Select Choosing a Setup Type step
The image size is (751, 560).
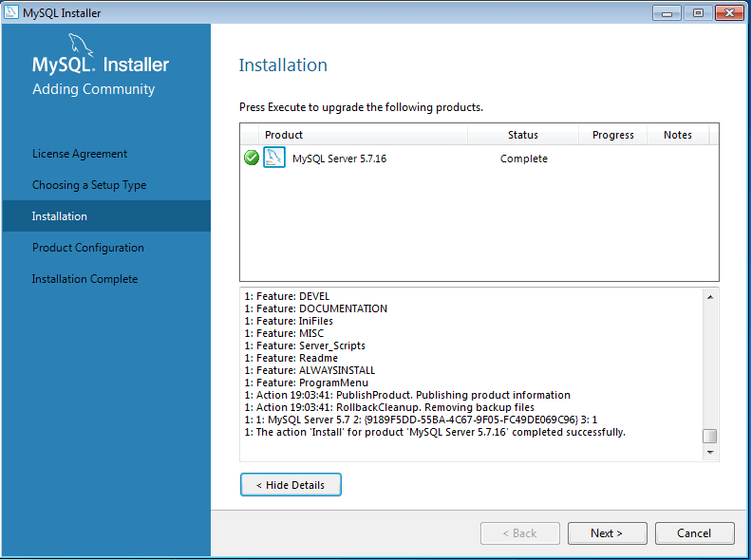(x=89, y=185)
